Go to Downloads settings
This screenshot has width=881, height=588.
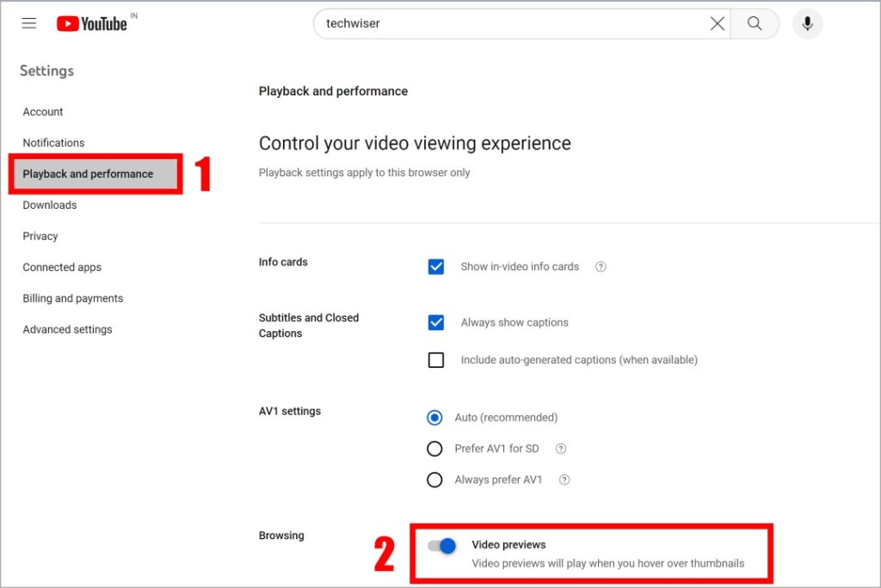pyautogui.click(x=49, y=205)
